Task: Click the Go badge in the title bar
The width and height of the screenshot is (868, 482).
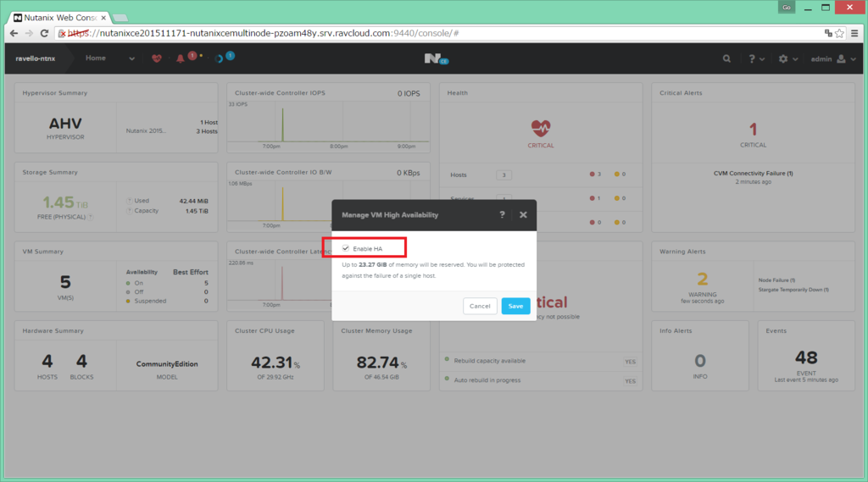Action: [x=786, y=7]
